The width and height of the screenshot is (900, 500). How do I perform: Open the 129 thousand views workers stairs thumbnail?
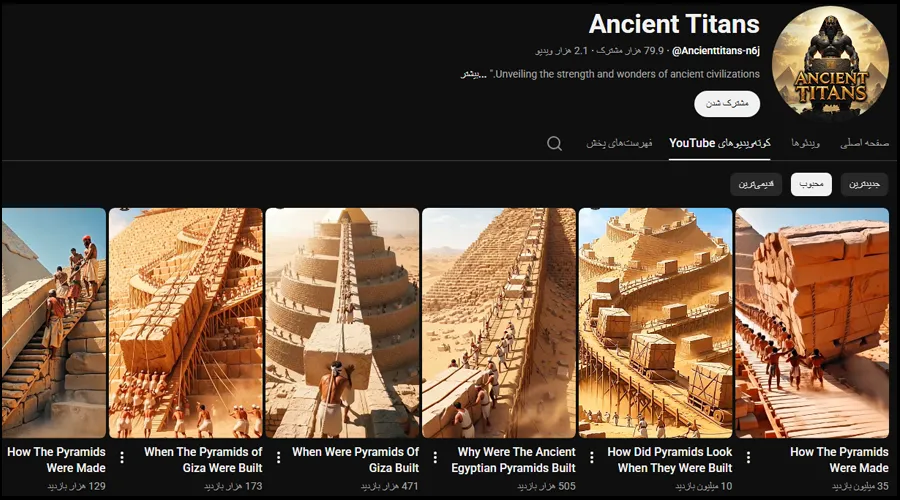click(x=54, y=323)
